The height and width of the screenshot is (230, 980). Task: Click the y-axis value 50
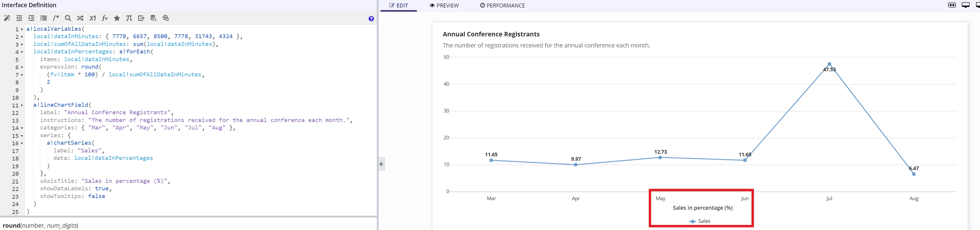(446, 57)
